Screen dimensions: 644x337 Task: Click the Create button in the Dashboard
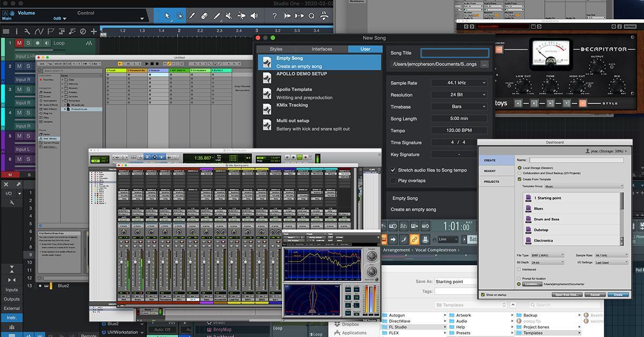tap(618, 294)
